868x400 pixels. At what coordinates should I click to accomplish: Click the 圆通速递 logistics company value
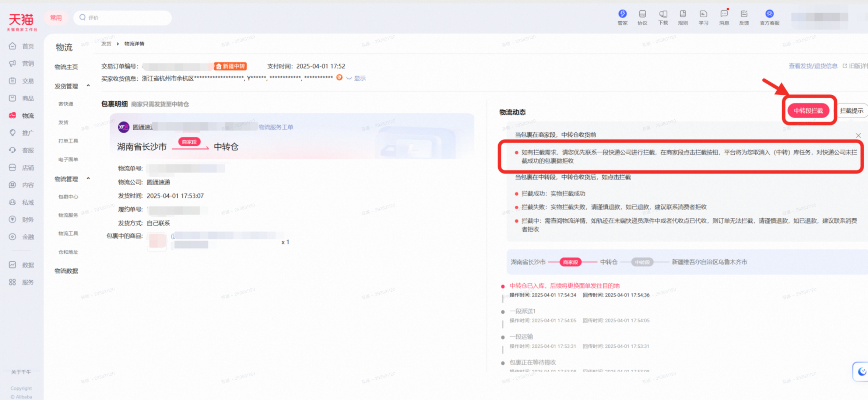[x=158, y=182]
